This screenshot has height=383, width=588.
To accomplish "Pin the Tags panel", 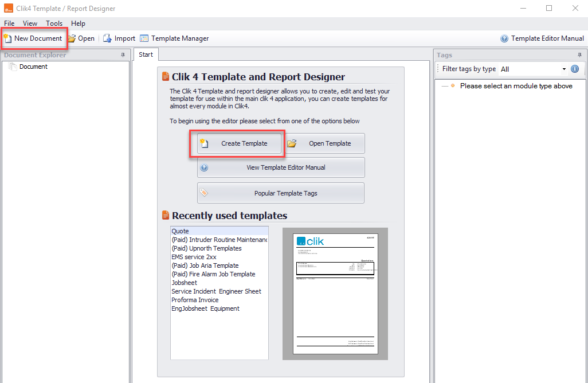I will (x=580, y=55).
